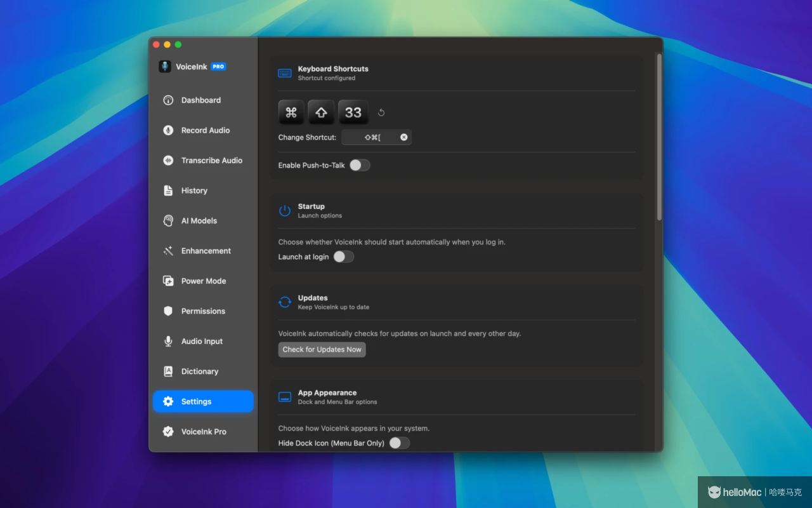Click the yellow minimize window button

pos(167,44)
